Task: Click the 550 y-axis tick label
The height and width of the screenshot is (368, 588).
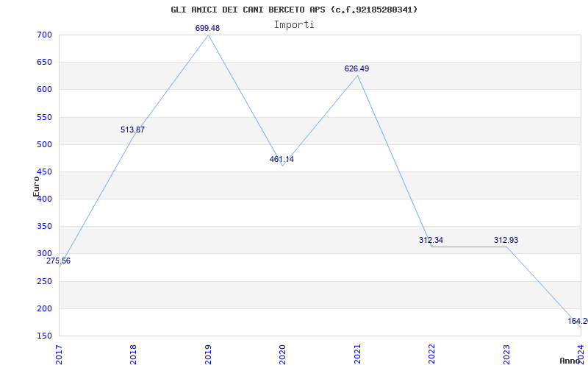Action: (44, 118)
